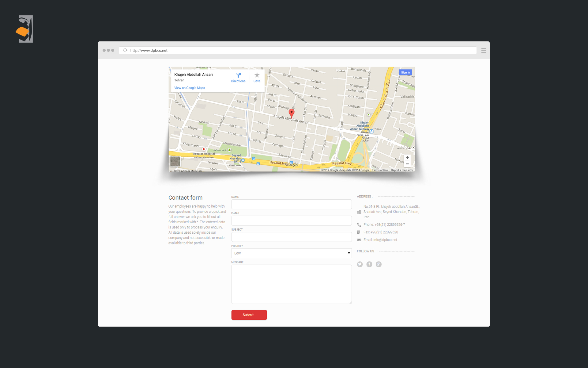
Task: Click the browser address bar URL
Action: click(149, 50)
